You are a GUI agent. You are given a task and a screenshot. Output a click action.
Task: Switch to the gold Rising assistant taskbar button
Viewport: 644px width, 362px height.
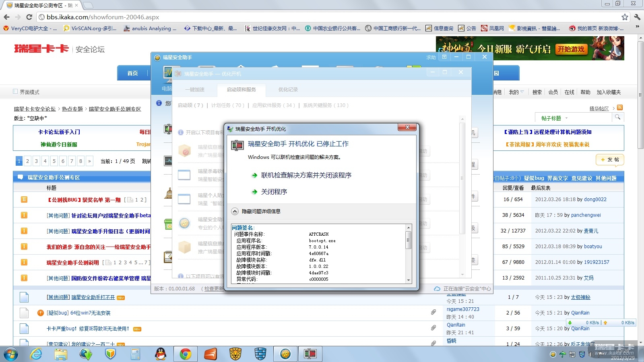click(x=285, y=354)
